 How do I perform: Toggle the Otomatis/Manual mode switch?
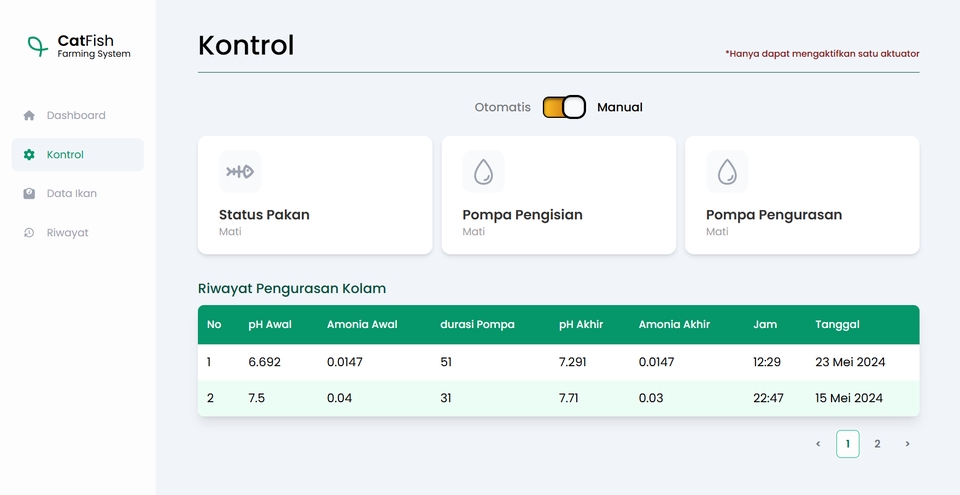coord(564,107)
